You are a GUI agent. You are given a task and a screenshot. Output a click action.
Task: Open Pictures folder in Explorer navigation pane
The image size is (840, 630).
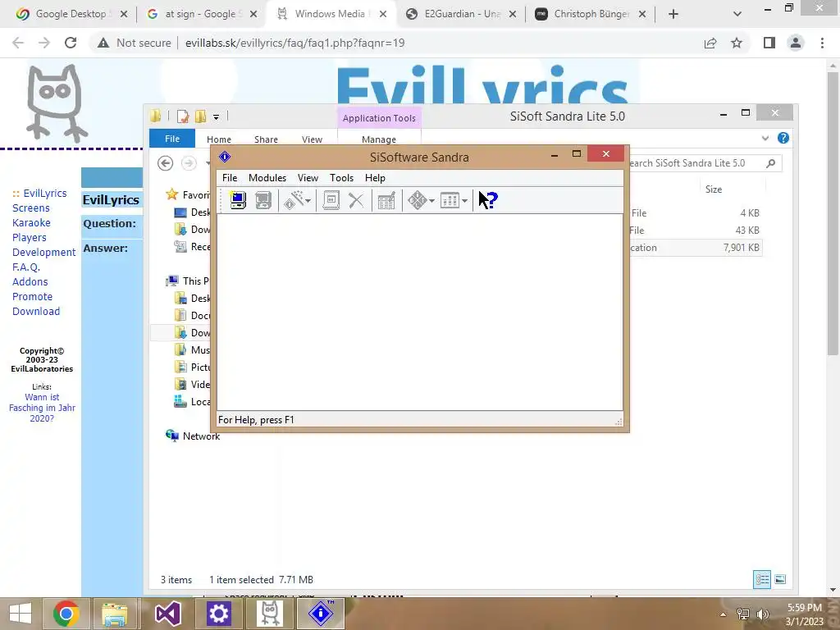(x=192, y=367)
